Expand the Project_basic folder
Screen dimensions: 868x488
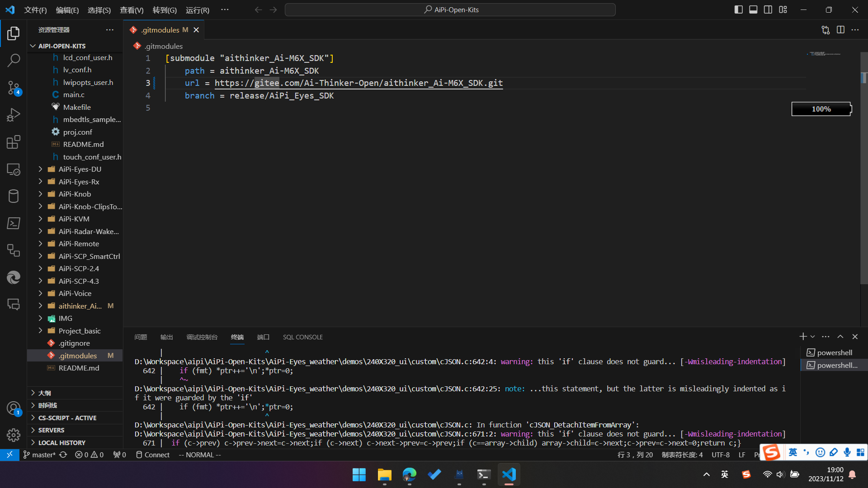[x=75, y=331]
